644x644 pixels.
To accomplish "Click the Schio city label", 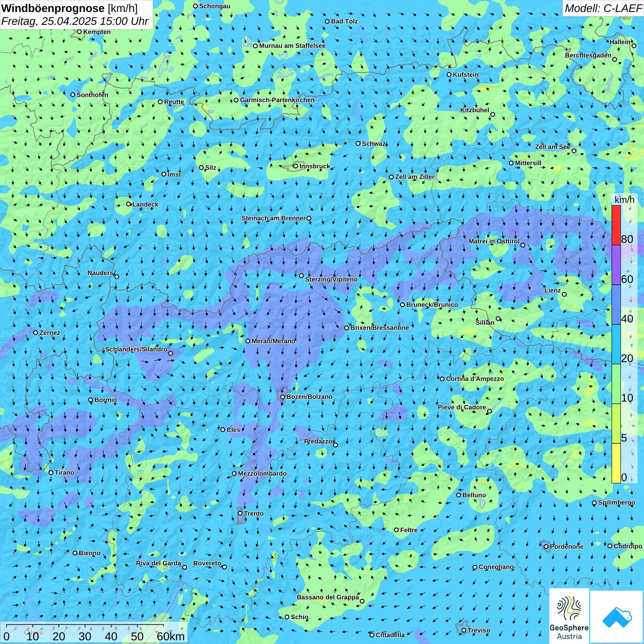I will (299, 617).
